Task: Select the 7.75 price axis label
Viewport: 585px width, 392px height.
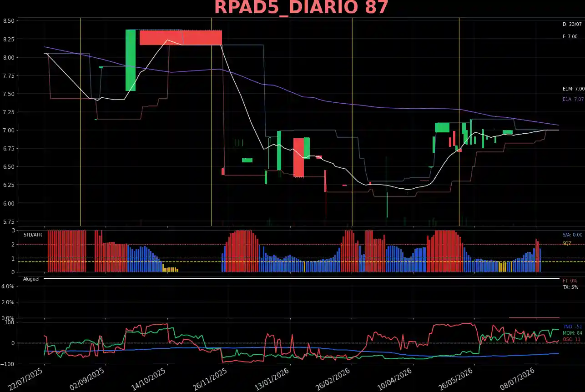Action: (9, 75)
